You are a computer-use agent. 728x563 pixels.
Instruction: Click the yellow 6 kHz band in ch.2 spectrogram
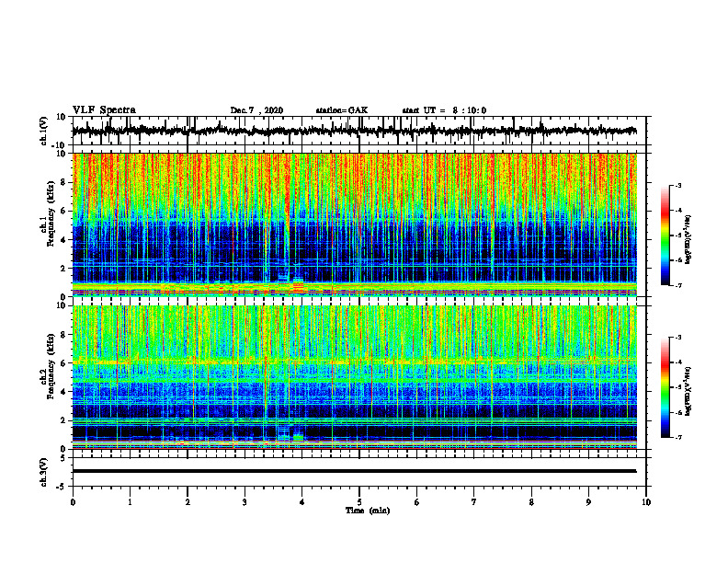pos(354,362)
